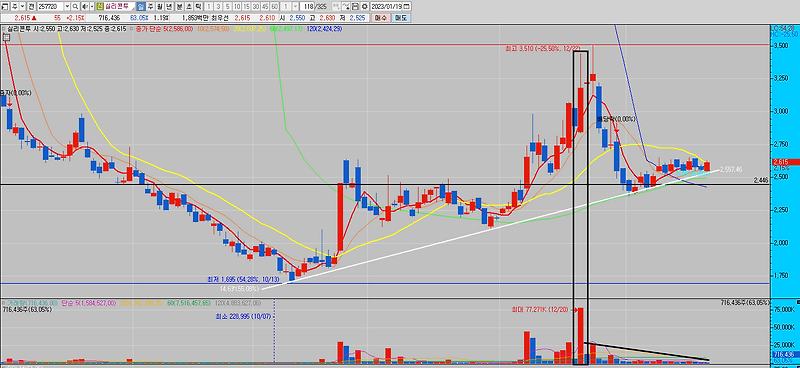
Task: Choose the 3 interval button
Action: [218, 6]
